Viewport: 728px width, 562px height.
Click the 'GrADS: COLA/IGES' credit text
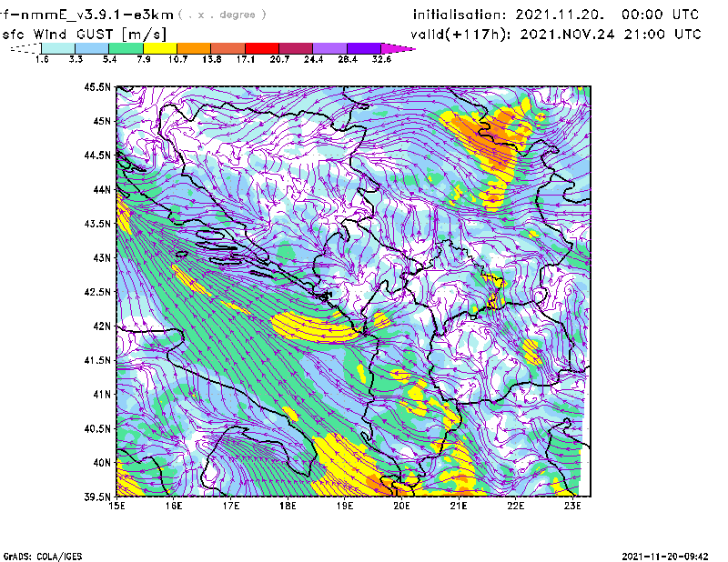click(43, 557)
